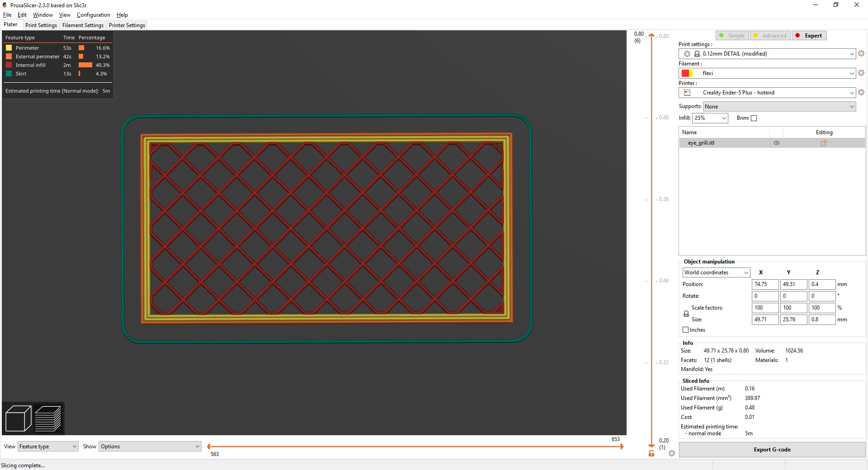The width and height of the screenshot is (868, 470).
Task: Select eye_grill.stl in the object list
Action: [x=772, y=143]
